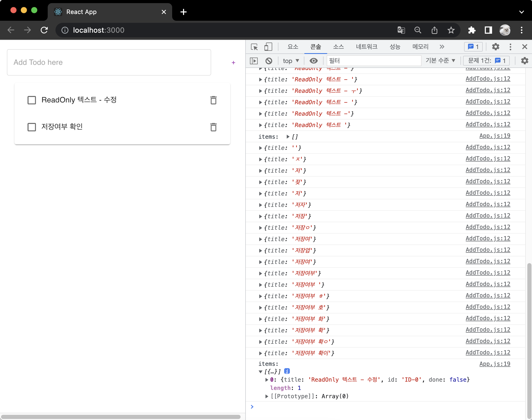This screenshot has height=420, width=532.
Task: Open the App.js:19 source link at bottom
Action: click(494, 364)
